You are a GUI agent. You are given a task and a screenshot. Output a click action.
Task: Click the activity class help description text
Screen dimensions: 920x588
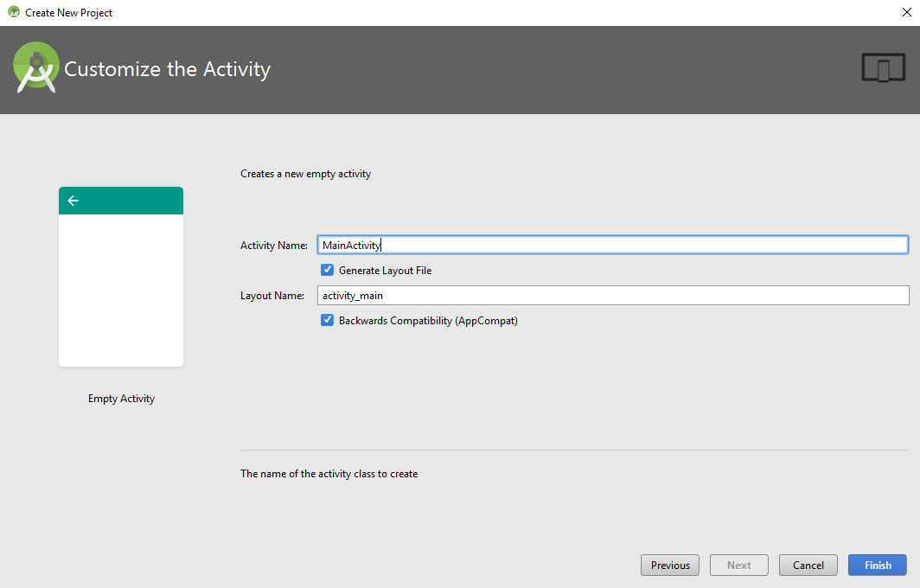pyautogui.click(x=329, y=474)
